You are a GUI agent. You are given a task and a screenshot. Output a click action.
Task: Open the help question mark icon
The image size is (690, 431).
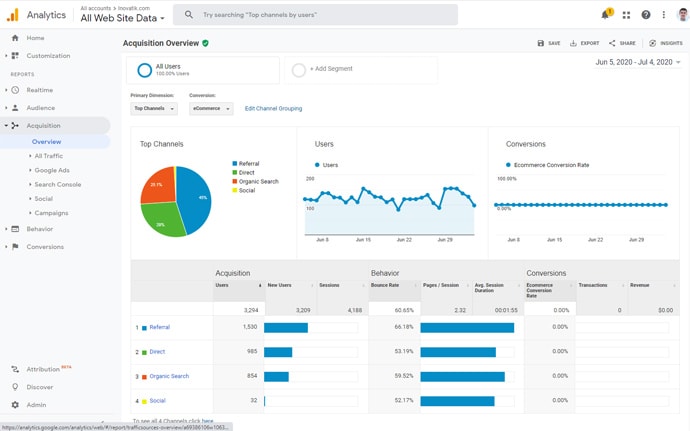(x=645, y=15)
